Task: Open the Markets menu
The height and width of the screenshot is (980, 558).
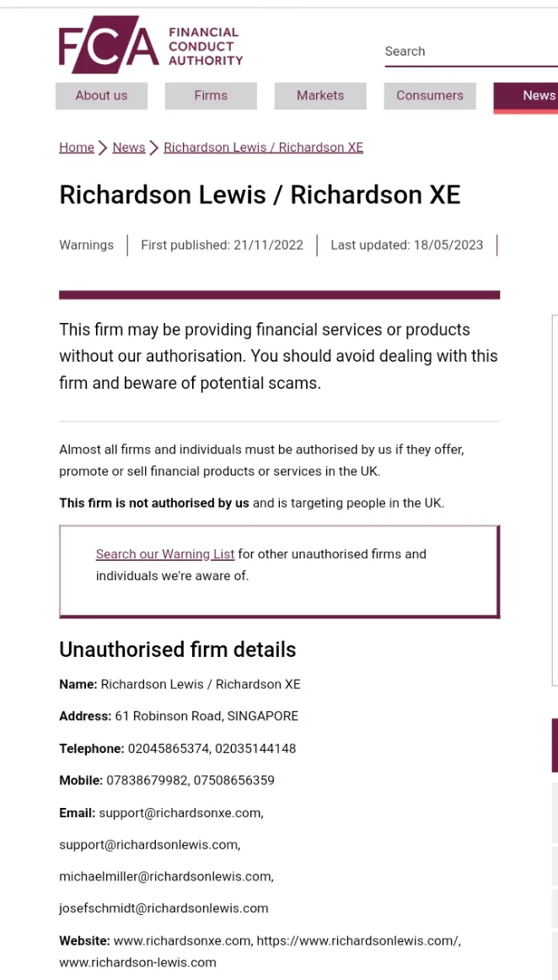Action: tap(320, 95)
